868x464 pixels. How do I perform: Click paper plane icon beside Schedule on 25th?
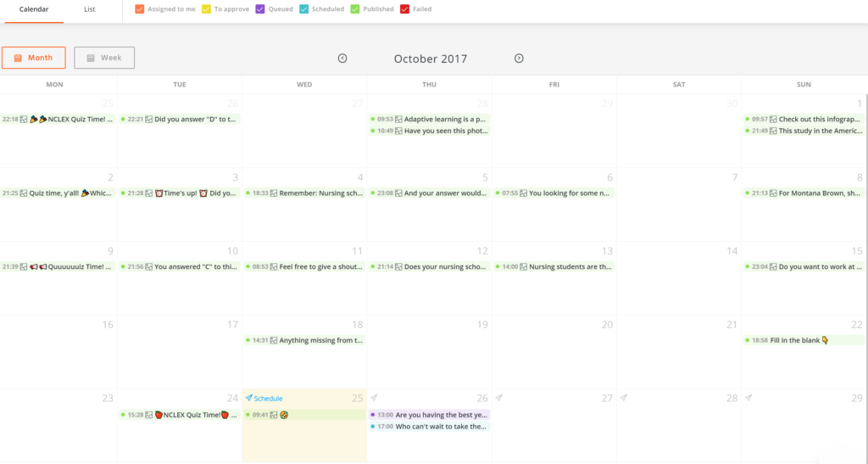point(248,398)
